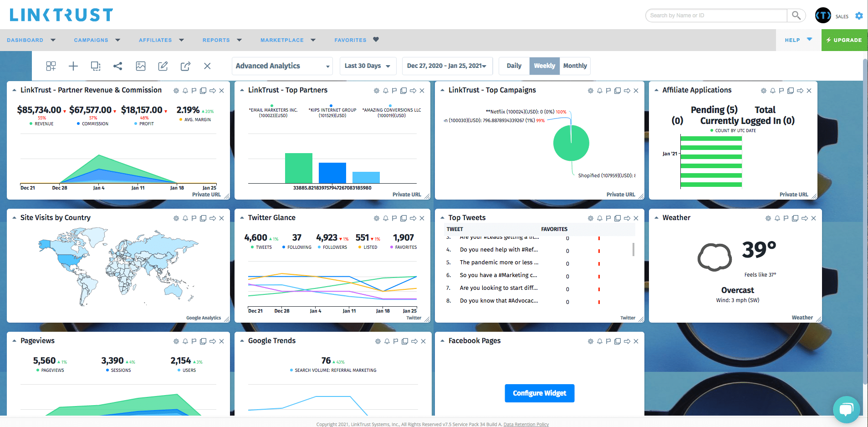Select the Monthly view option
868x427 pixels.
575,66
